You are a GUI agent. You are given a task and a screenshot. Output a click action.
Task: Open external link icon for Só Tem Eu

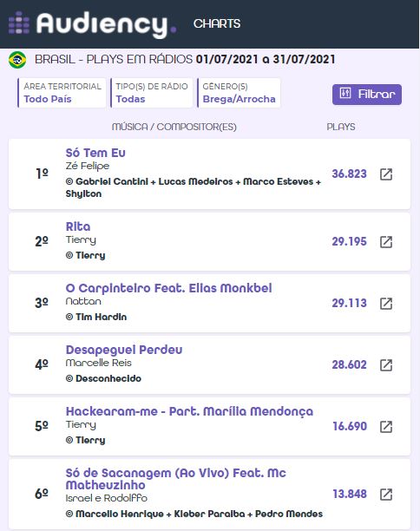point(386,174)
